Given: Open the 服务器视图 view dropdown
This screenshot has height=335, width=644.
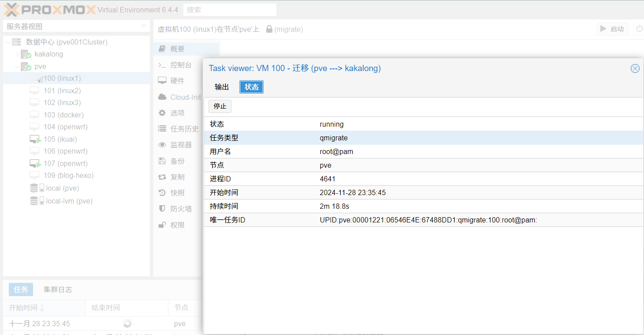Looking at the screenshot, I should tap(76, 26).
